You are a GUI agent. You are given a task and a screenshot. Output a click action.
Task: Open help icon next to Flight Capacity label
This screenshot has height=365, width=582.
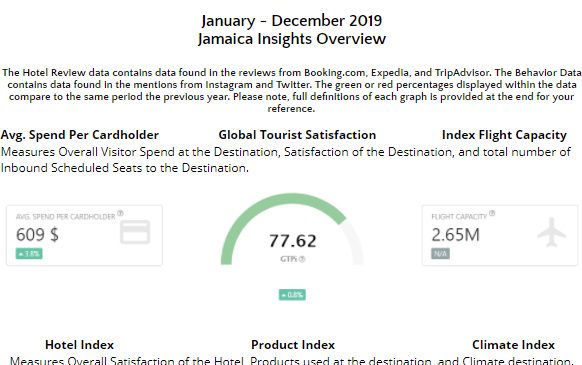492,213
